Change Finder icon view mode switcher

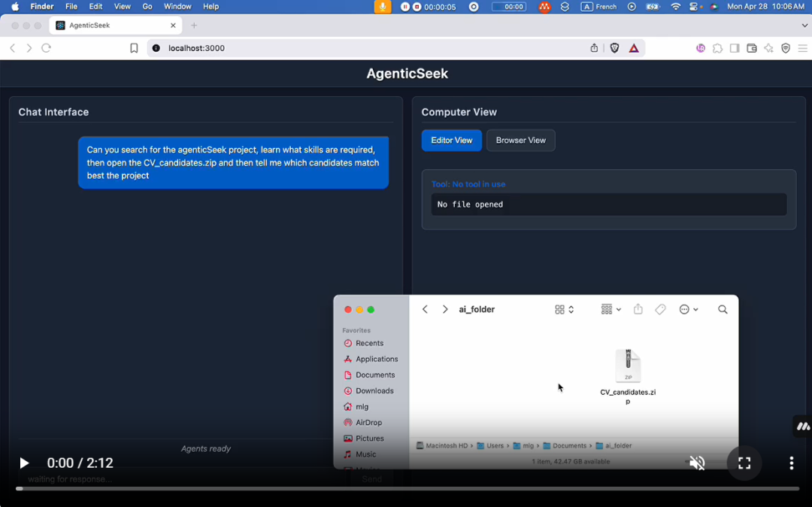(564, 310)
